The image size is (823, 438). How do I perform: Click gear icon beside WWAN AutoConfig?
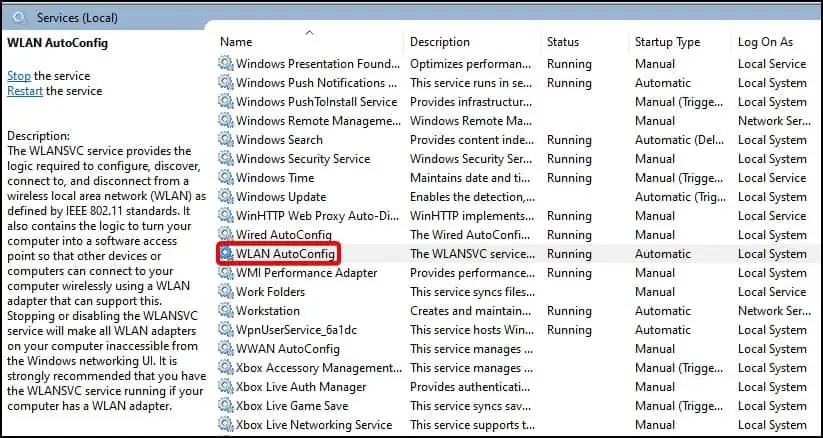226,349
